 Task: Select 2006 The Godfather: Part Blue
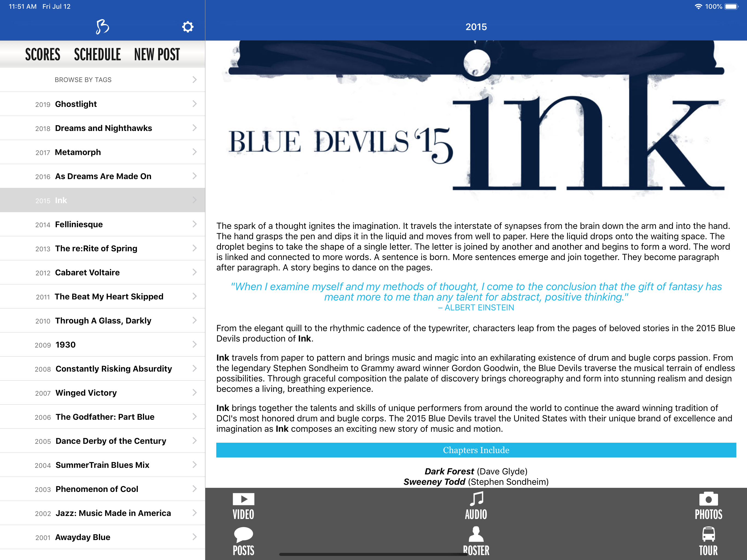click(102, 417)
